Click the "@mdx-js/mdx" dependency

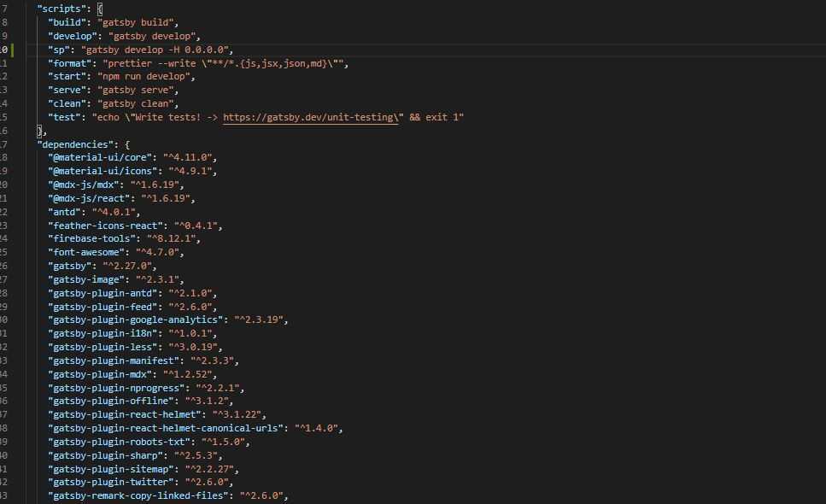83,185
